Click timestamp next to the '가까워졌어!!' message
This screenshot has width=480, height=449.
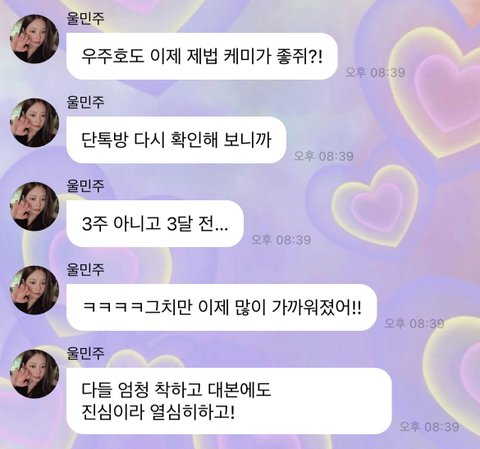point(414,323)
